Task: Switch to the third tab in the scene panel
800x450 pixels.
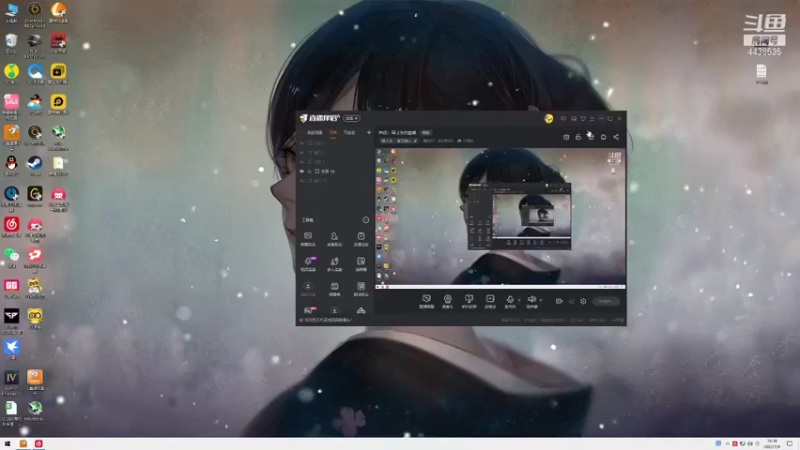Action: coord(349,133)
